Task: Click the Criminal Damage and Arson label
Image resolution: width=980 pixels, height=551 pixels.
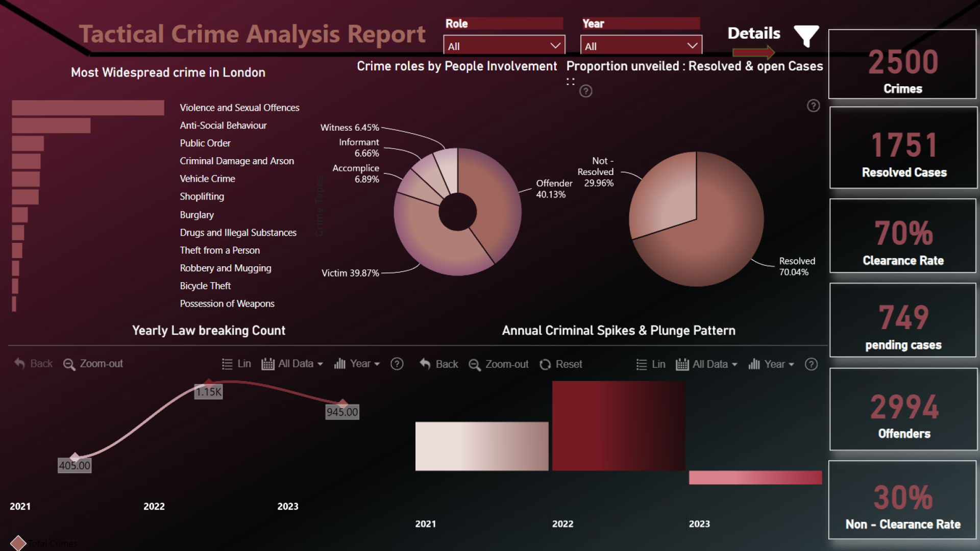Action: tap(237, 161)
